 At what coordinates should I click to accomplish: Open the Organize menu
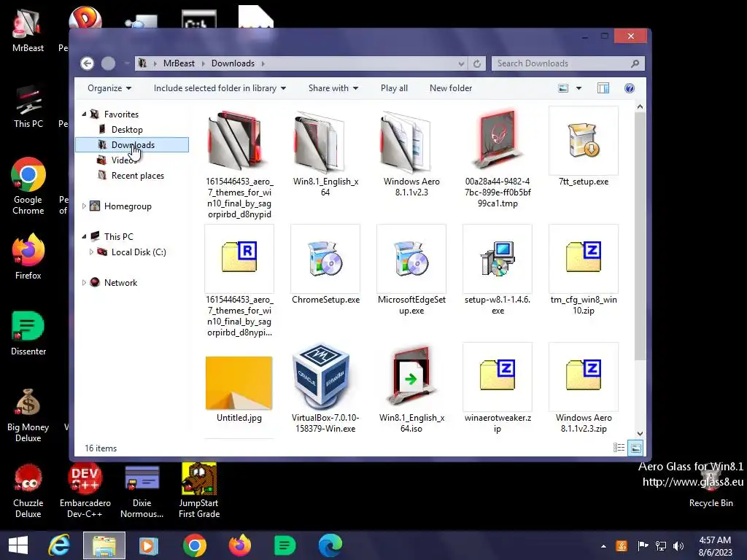tap(109, 88)
